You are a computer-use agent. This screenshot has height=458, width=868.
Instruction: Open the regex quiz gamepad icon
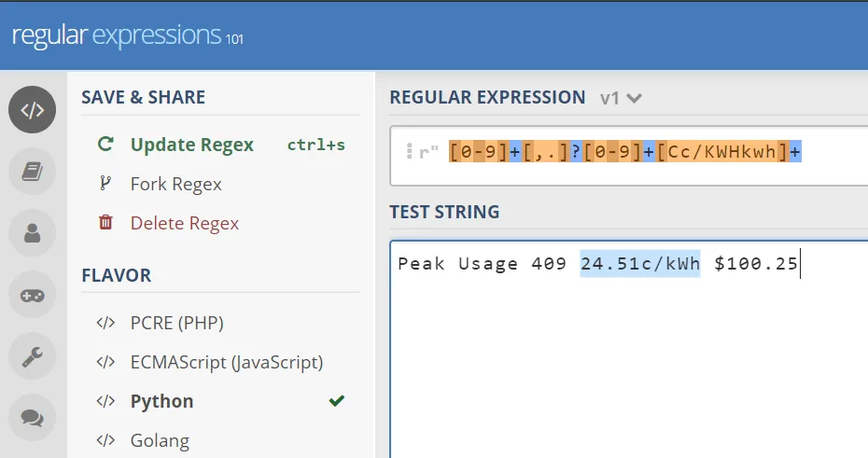[x=33, y=295]
